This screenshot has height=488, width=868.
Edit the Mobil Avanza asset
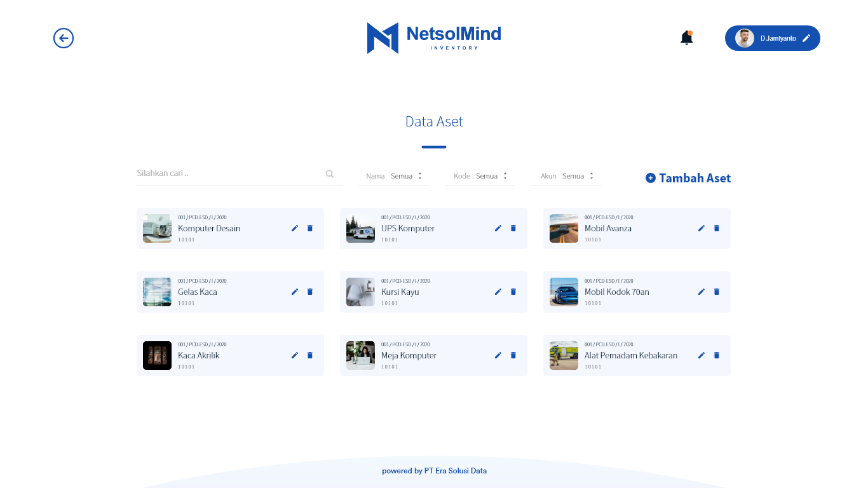(702, 228)
